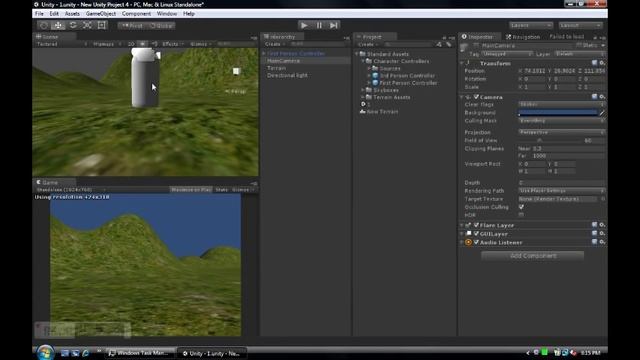Select the Move (translate) tool

[58, 25]
